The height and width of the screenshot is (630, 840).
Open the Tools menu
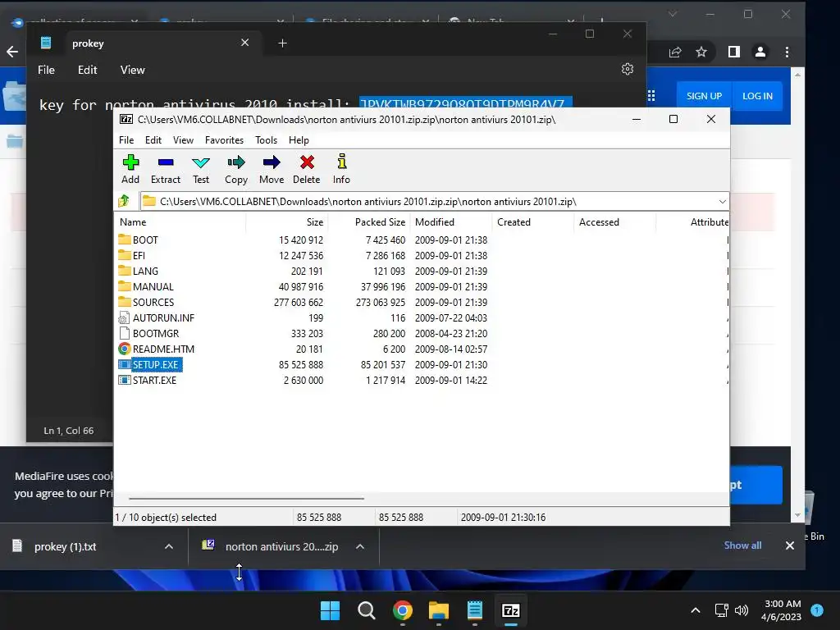(x=266, y=139)
